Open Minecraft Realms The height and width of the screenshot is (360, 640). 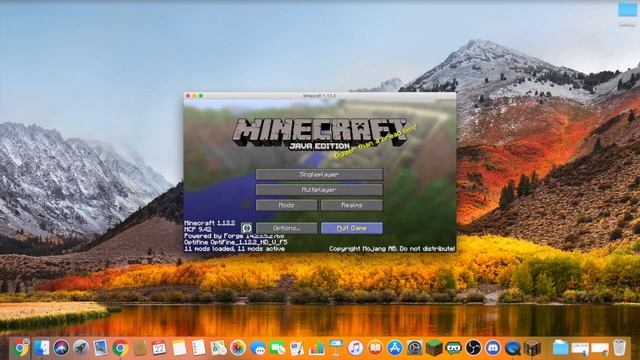pyautogui.click(x=352, y=205)
